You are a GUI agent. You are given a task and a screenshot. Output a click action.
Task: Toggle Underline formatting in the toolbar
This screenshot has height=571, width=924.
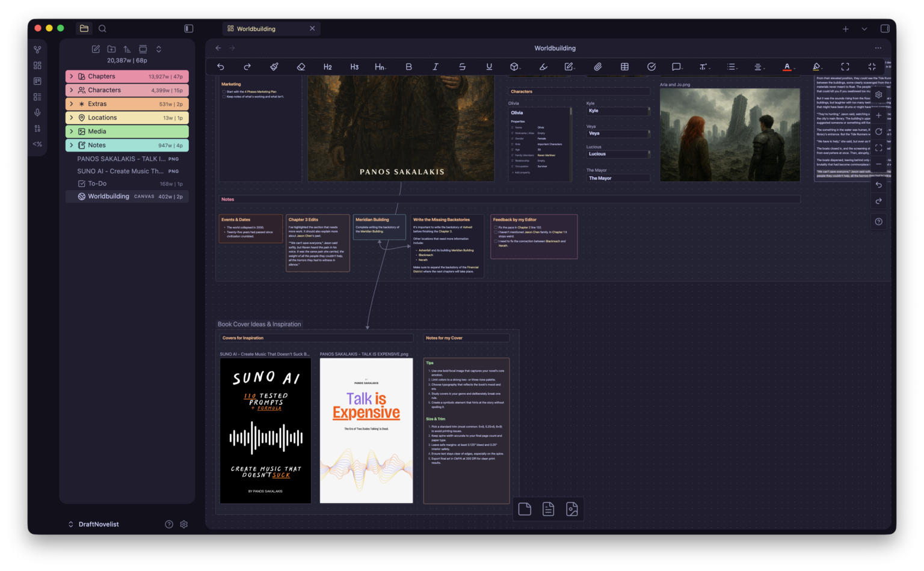pos(489,67)
